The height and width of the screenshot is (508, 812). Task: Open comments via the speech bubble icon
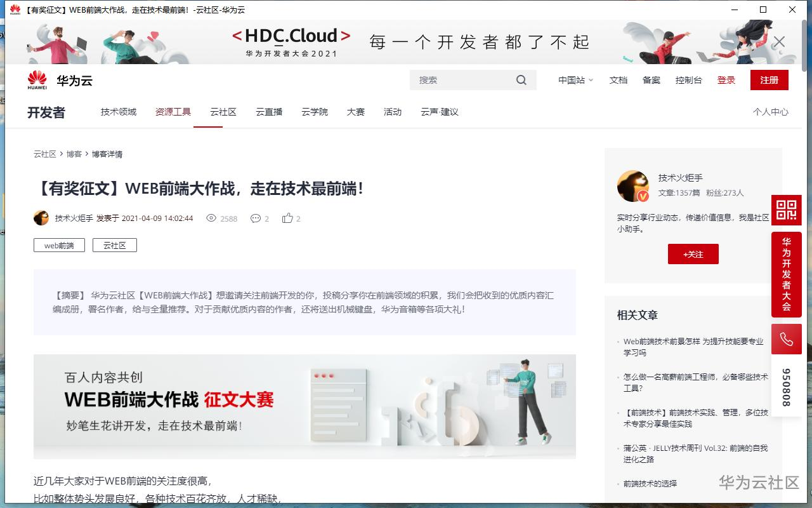point(256,218)
